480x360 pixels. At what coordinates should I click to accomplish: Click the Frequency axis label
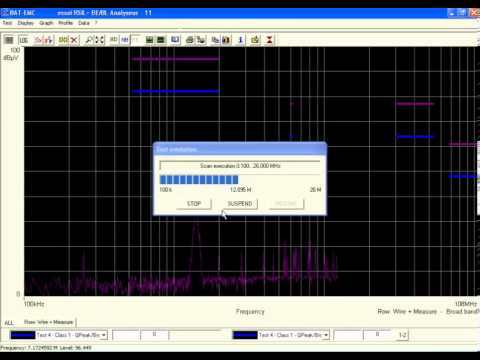tap(250, 311)
